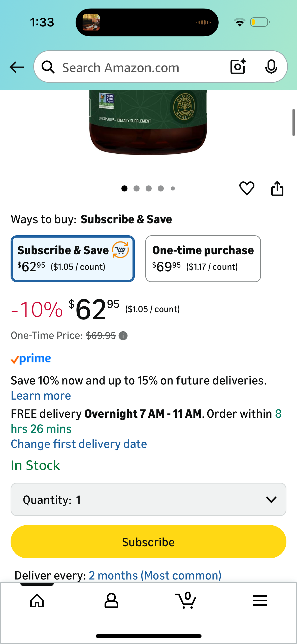Add item to wishlist heart icon
297x644 pixels.
click(247, 188)
